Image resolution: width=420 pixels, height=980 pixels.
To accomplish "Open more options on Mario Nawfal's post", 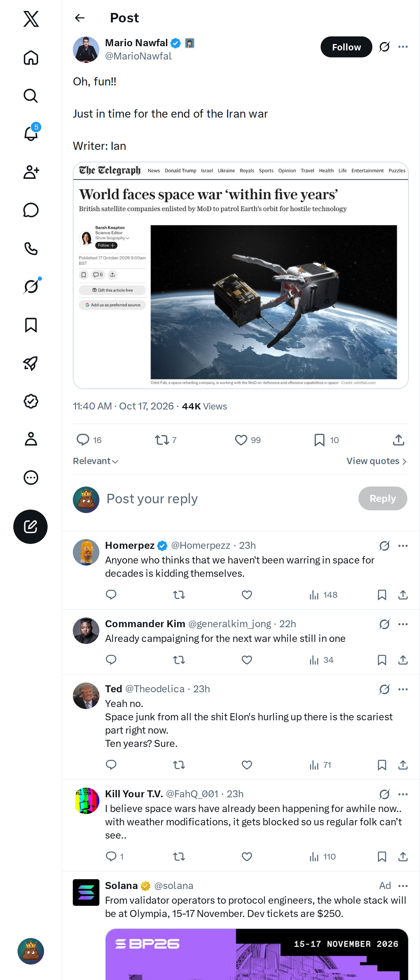I will pos(403,47).
